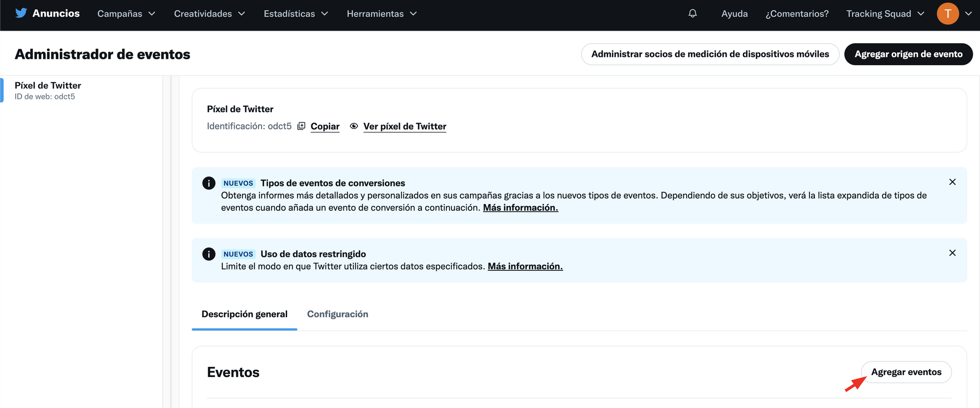The width and height of the screenshot is (980, 408).
Task: Open the Estadísticas dropdown
Action: (x=296, y=14)
